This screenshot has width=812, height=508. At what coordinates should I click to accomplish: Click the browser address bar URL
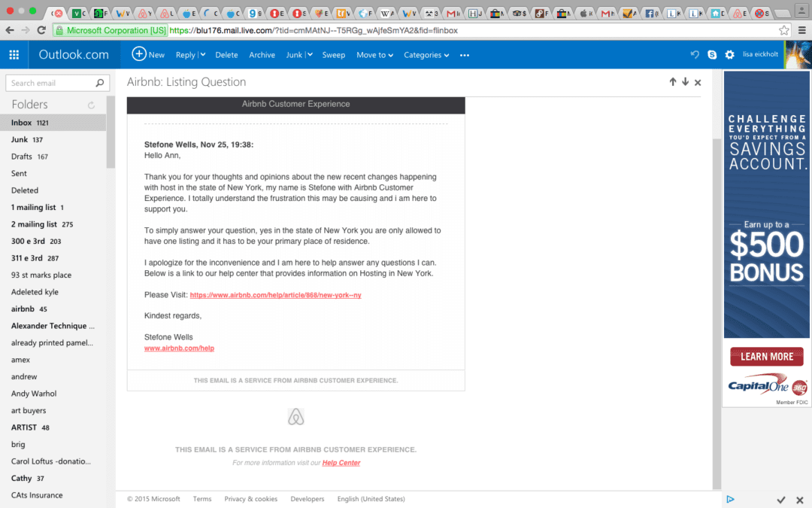pyautogui.click(x=314, y=31)
